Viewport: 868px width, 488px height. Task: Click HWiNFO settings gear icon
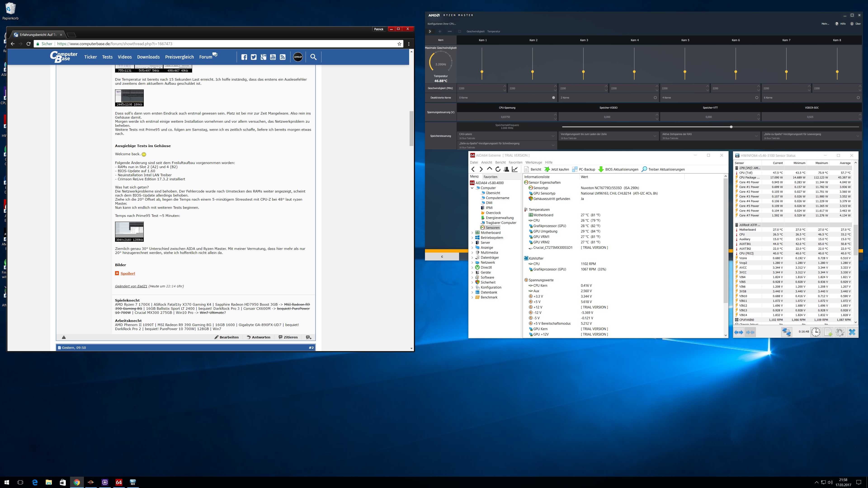coord(840,332)
